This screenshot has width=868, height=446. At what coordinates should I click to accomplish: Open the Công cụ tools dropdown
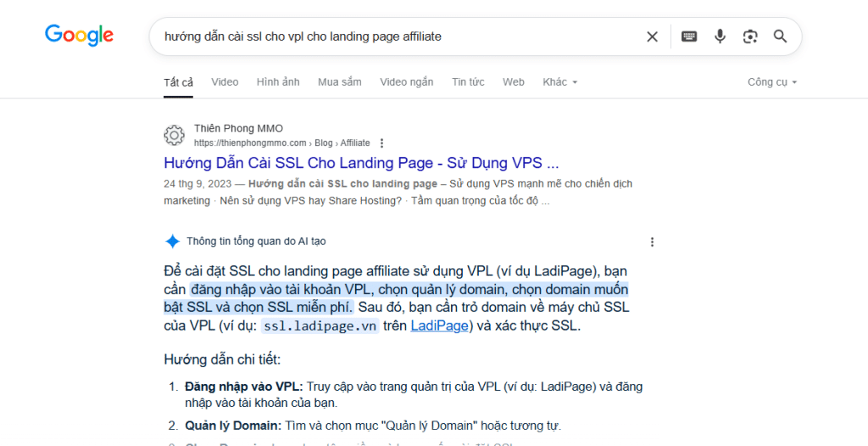[771, 82]
